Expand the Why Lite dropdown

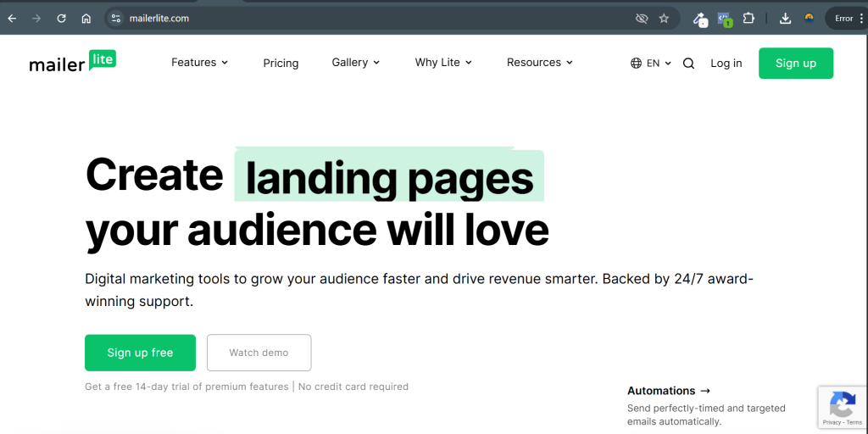[x=442, y=63]
